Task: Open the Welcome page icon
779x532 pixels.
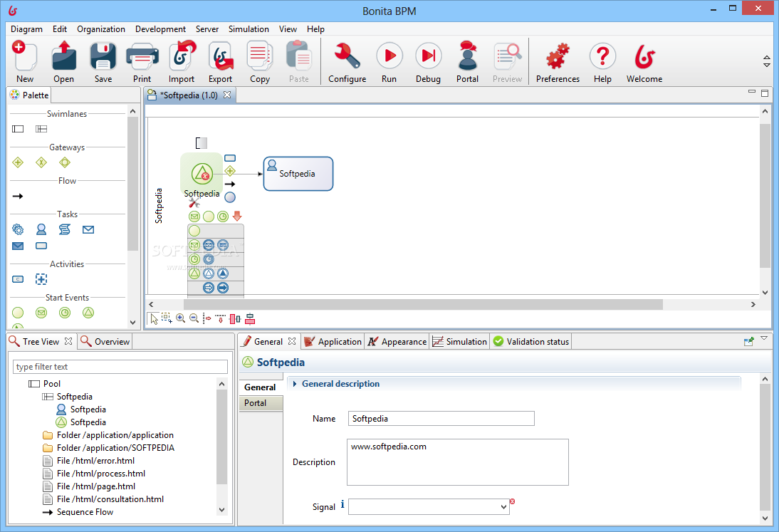Action: click(644, 57)
